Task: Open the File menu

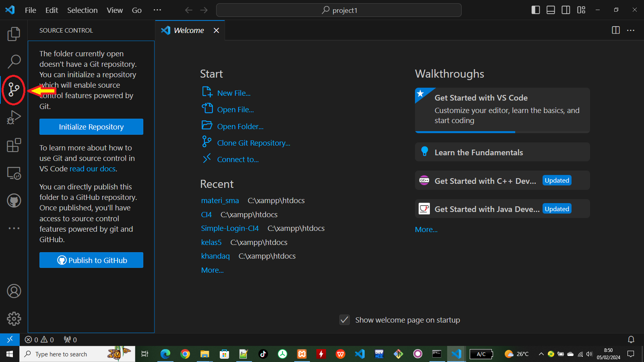Action: pos(31,10)
